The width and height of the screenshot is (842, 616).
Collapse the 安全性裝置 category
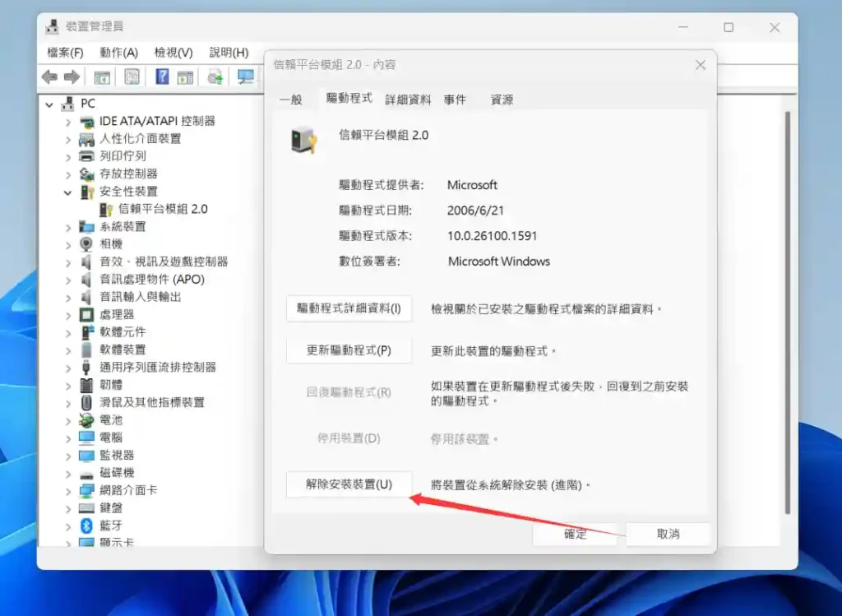[x=67, y=192]
